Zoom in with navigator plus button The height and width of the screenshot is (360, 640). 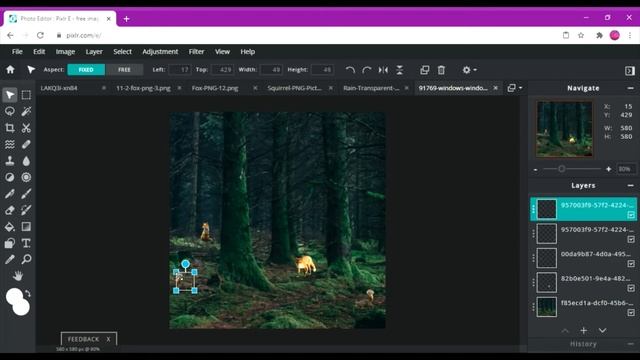tap(609, 169)
